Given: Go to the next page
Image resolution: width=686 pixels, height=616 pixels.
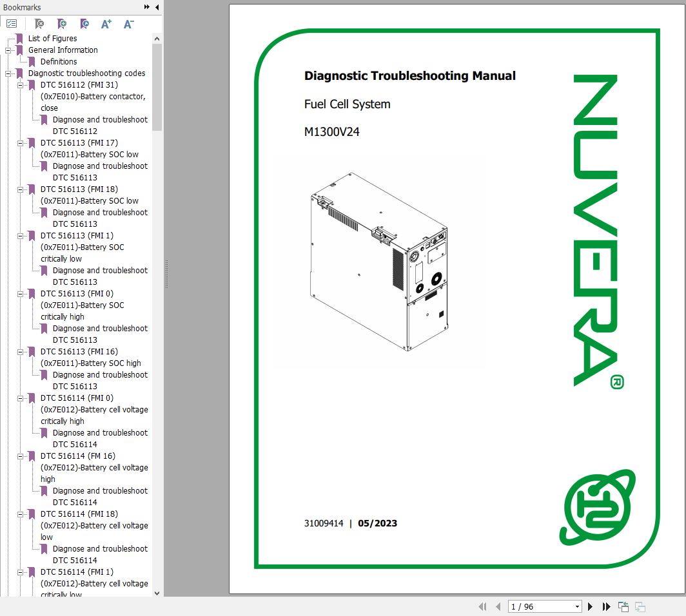Looking at the screenshot, I should (x=590, y=606).
